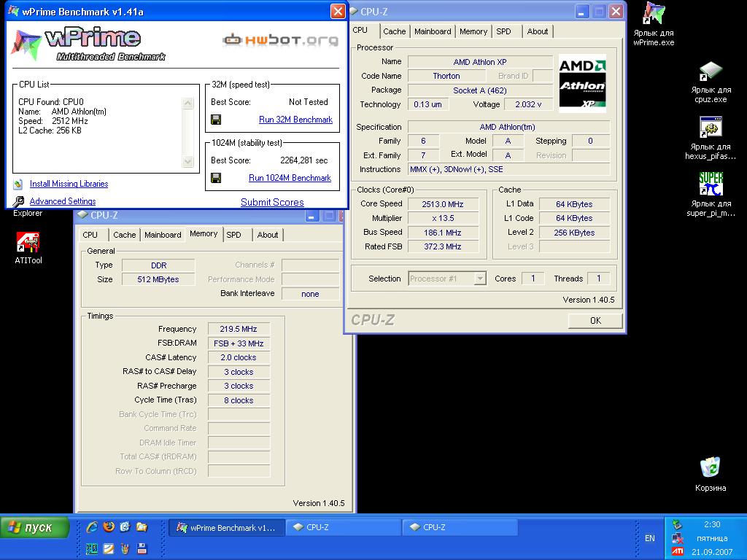Screen dimensions: 747x560
Task: Select Cache tab in the Memory CPU-Z window
Action: [x=124, y=235]
